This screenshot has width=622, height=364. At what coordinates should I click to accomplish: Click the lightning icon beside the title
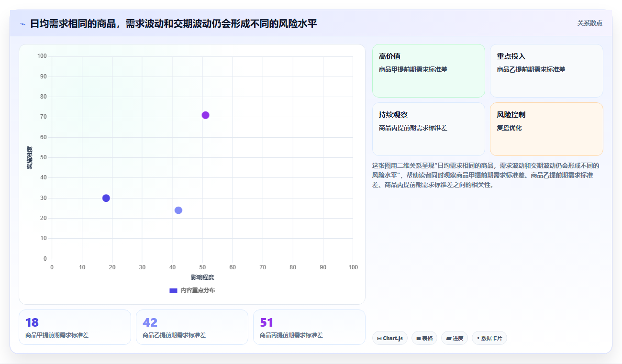22,23
